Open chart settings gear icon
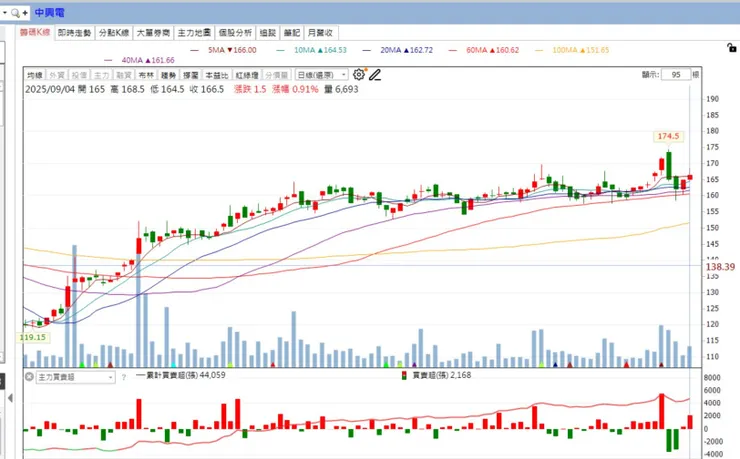Image resolution: width=740 pixels, height=459 pixels. 359,75
